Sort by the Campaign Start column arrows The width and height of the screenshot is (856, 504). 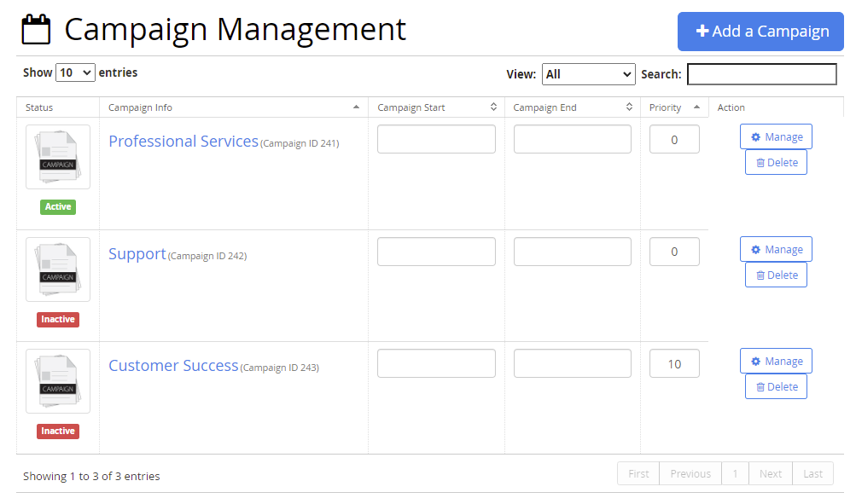click(x=493, y=107)
